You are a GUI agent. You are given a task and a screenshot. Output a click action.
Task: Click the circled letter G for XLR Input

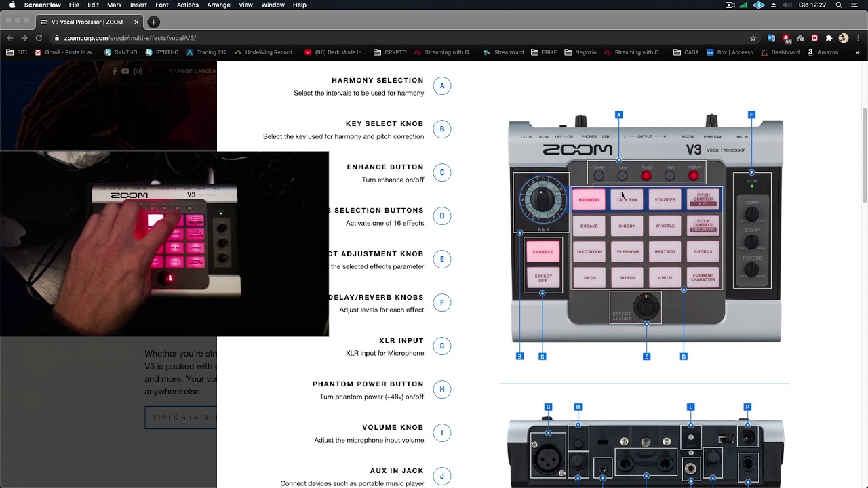[x=442, y=346]
